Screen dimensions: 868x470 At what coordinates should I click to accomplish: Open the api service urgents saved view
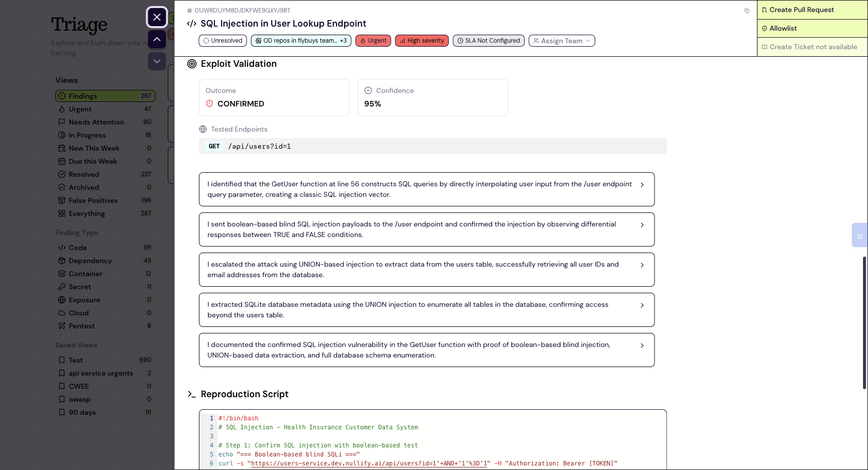pyautogui.click(x=105, y=373)
